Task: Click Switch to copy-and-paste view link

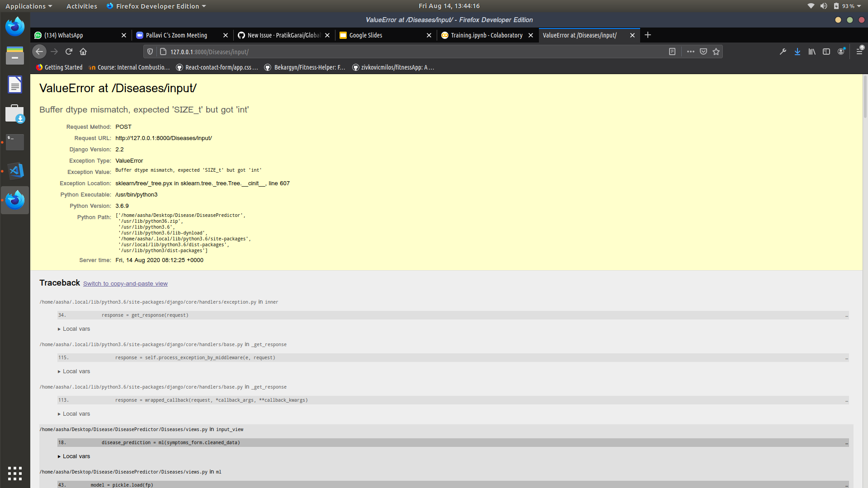Action: pos(125,283)
